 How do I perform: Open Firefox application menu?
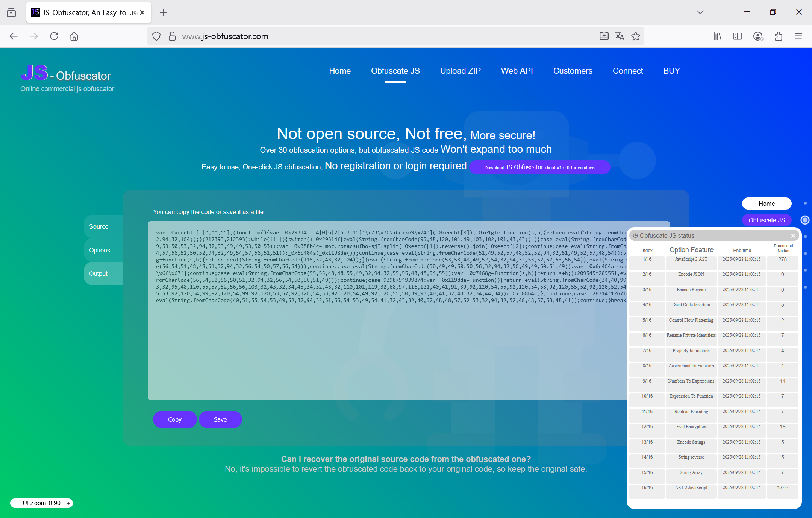(x=798, y=36)
